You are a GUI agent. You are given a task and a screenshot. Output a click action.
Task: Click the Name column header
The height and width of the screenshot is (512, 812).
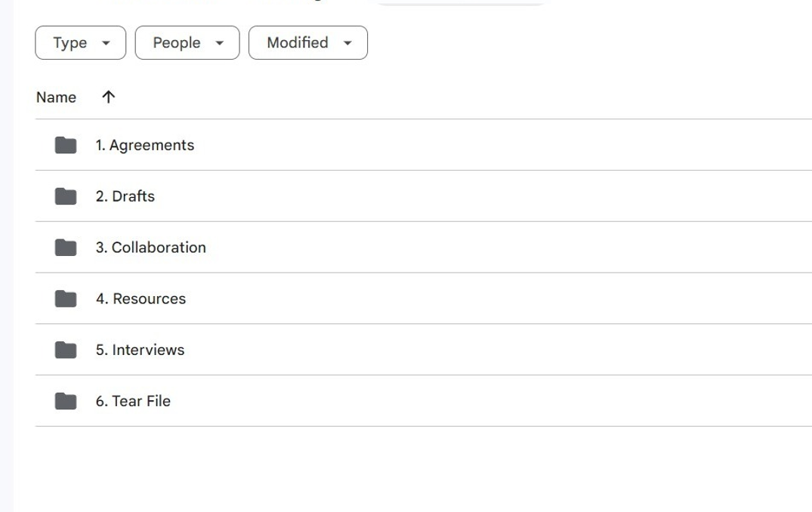[56, 97]
